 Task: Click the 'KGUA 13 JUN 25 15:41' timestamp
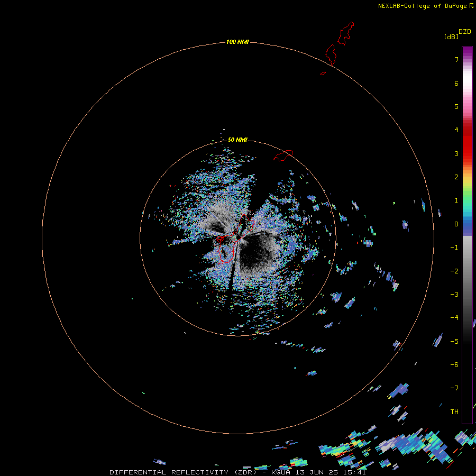coord(318,472)
